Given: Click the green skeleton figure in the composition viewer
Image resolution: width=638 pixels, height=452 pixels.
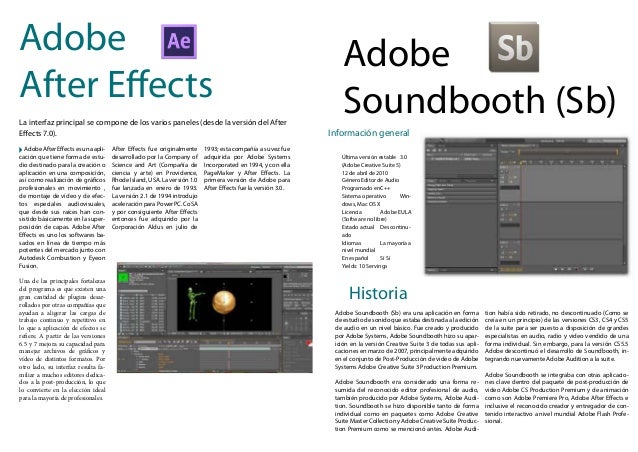Looking at the screenshot, I should pyautogui.click(x=194, y=303).
